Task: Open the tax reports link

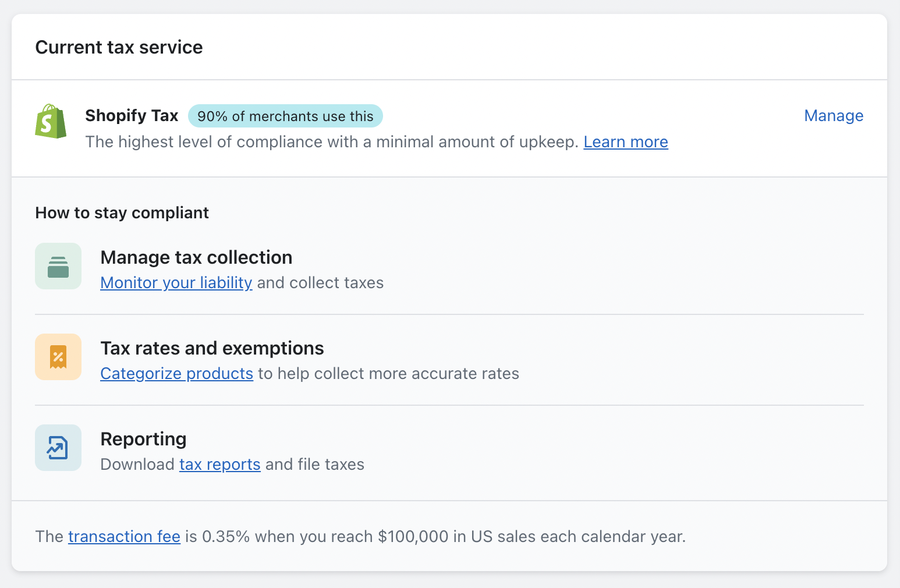Action: (220, 465)
